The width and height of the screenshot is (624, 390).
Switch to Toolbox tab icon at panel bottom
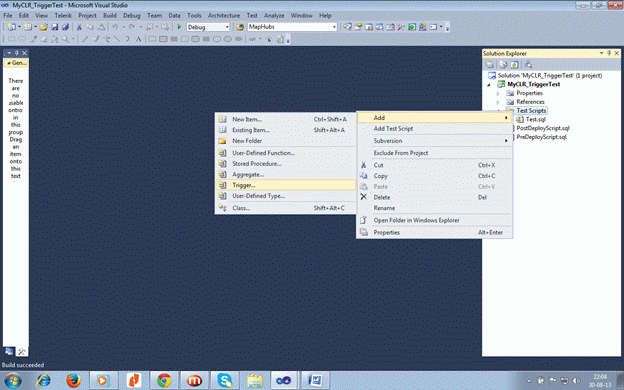click(21, 351)
